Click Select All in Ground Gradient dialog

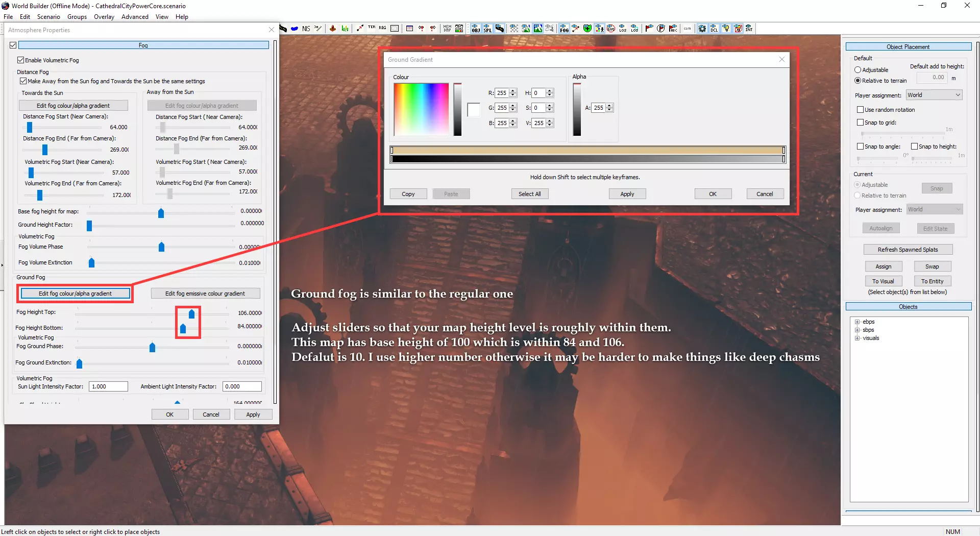pyautogui.click(x=530, y=194)
